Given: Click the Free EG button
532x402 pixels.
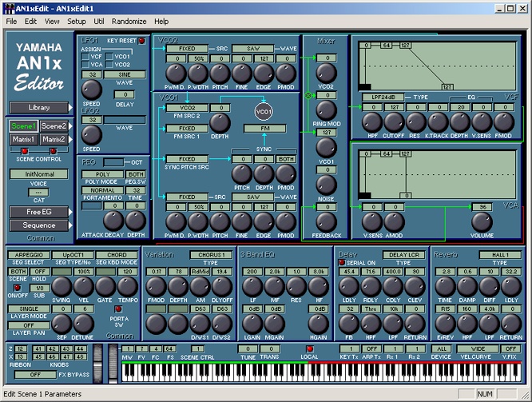Looking at the screenshot, I should [x=39, y=212].
